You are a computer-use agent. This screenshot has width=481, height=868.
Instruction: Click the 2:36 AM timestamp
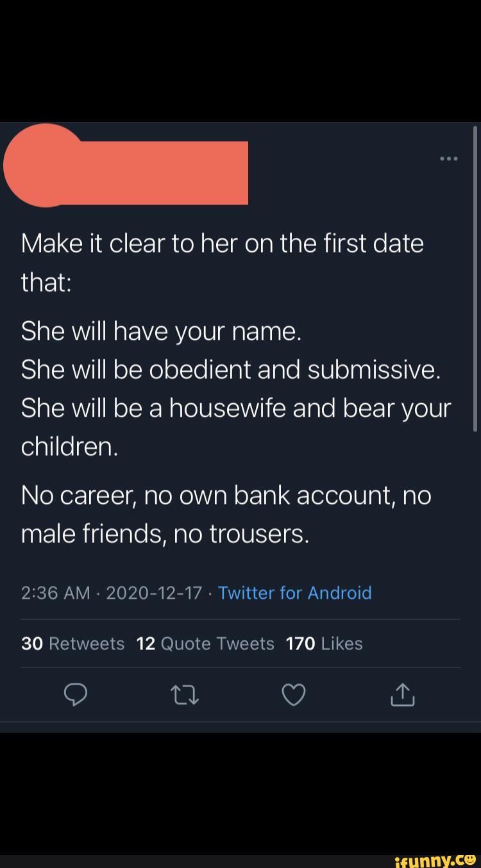(x=56, y=592)
